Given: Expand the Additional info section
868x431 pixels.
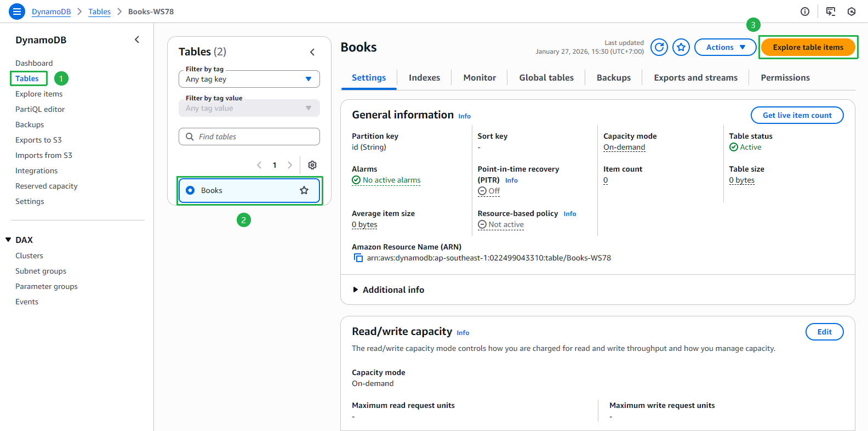Looking at the screenshot, I should click(388, 290).
